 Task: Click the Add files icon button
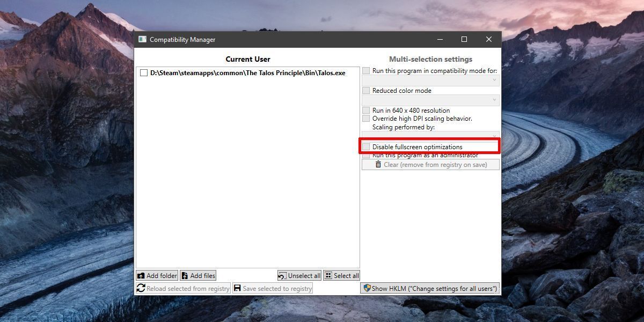pos(185,276)
